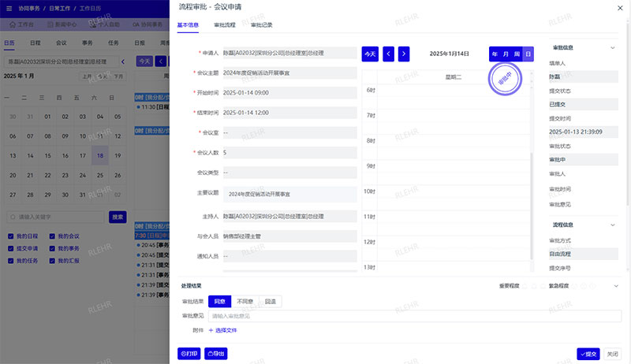
Task: Toggle 提交申请 checkbox
Action: (x=11, y=249)
